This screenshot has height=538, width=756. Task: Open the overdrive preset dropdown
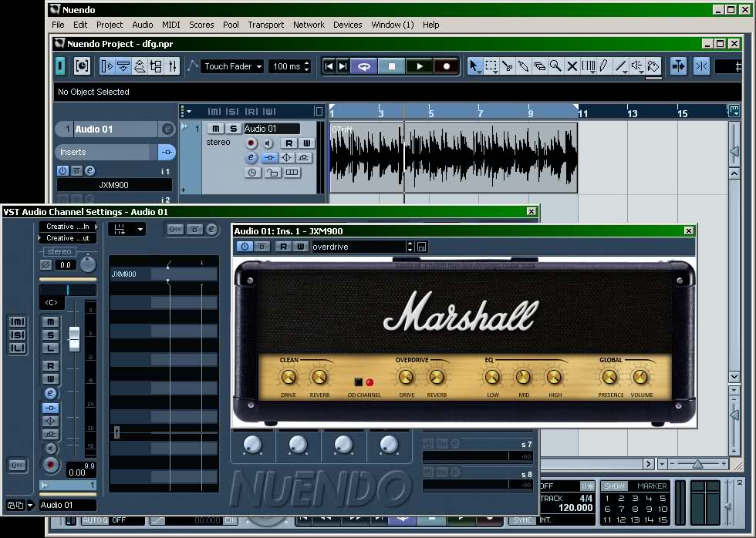(x=410, y=247)
